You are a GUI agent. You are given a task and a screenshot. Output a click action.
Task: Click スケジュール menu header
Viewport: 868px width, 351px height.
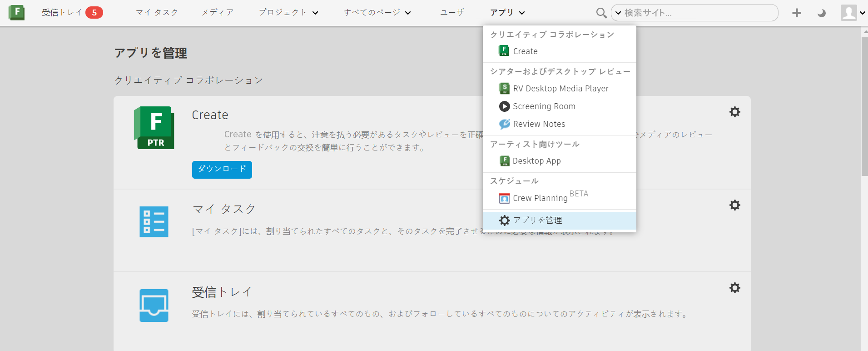point(514,181)
